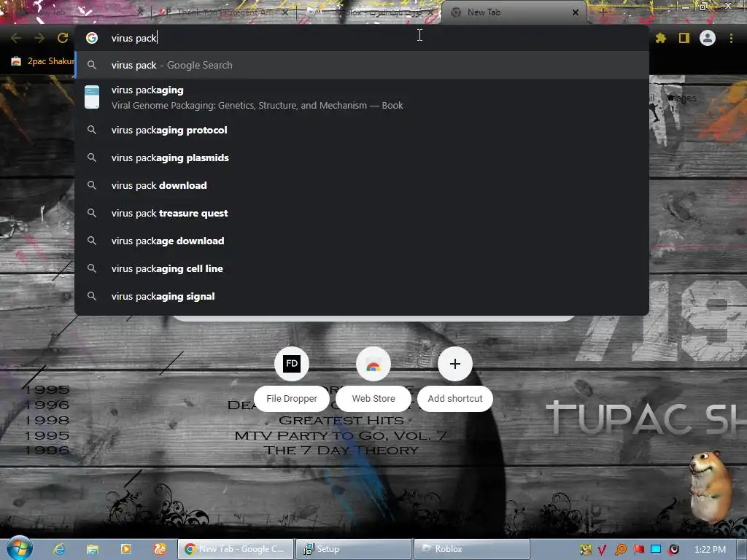Image resolution: width=747 pixels, height=560 pixels.
Task: Pick 'virus packaging plasmids' suggestion
Action: [362, 157]
